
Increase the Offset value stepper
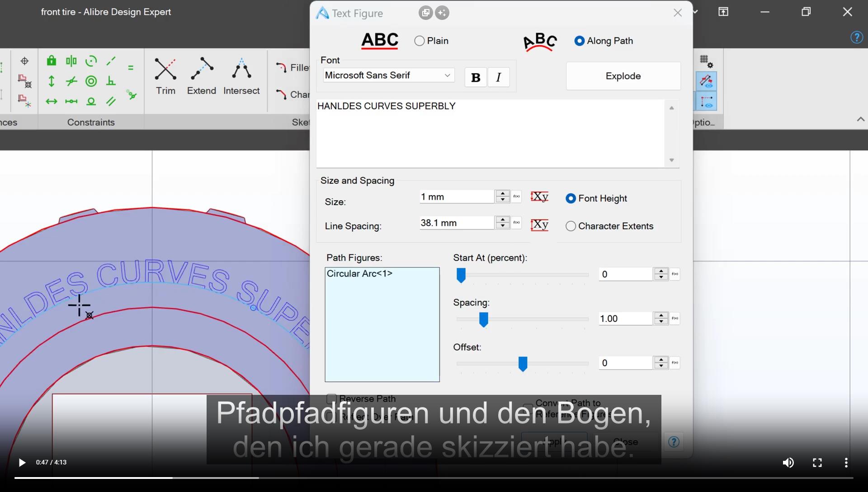click(x=661, y=360)
